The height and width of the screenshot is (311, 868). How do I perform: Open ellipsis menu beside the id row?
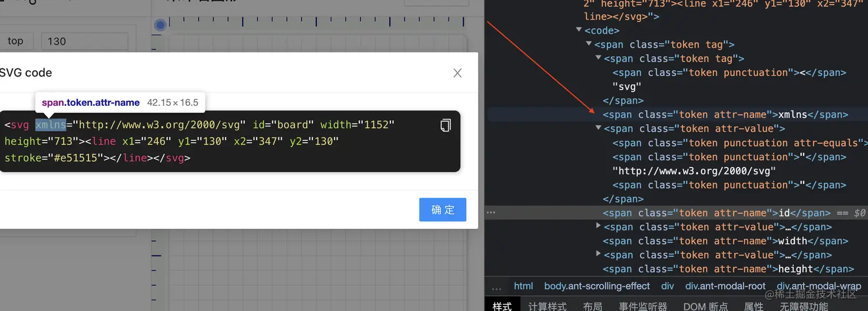click(491, 213)
